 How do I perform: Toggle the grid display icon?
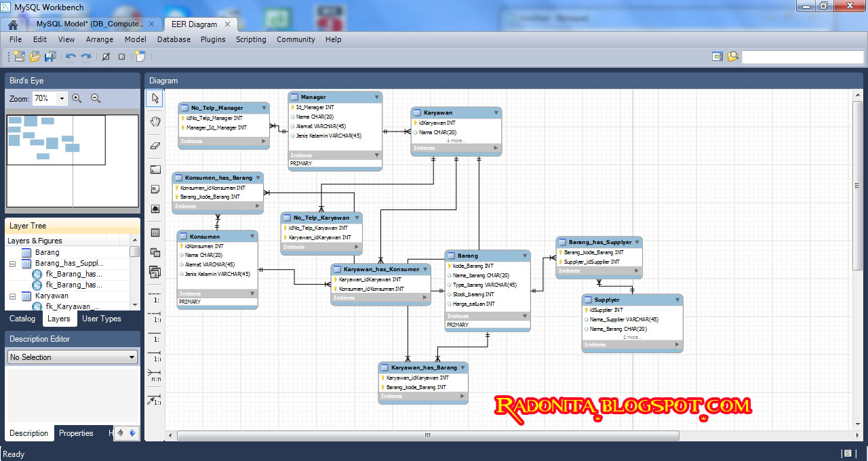coord(106,57)
